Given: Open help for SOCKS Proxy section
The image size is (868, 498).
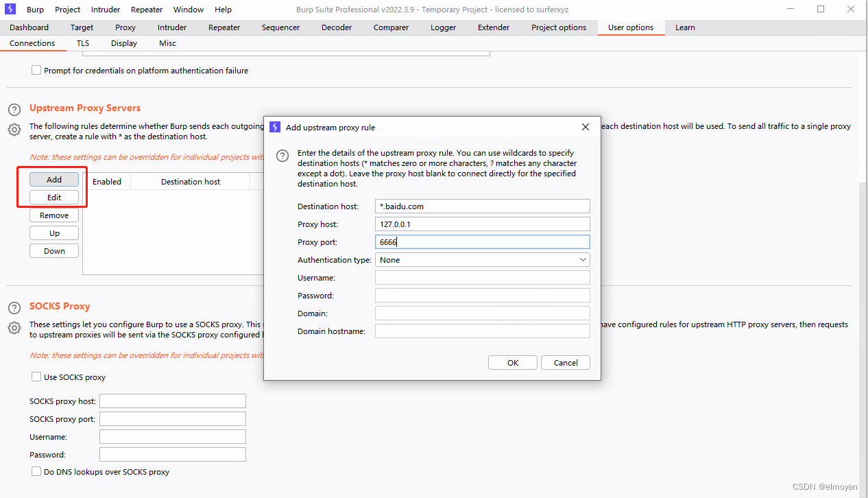Looking at the screenshot, I should pos(14,308).
